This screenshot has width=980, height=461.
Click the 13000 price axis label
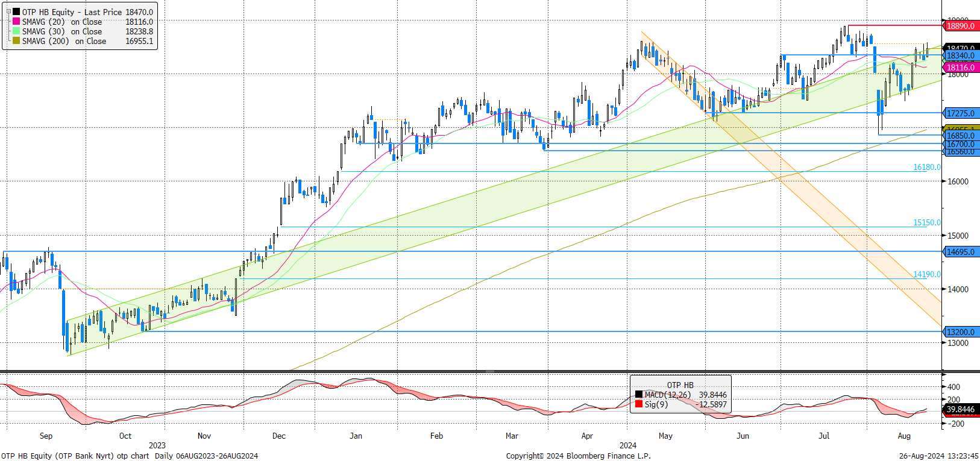click(958, 343)
